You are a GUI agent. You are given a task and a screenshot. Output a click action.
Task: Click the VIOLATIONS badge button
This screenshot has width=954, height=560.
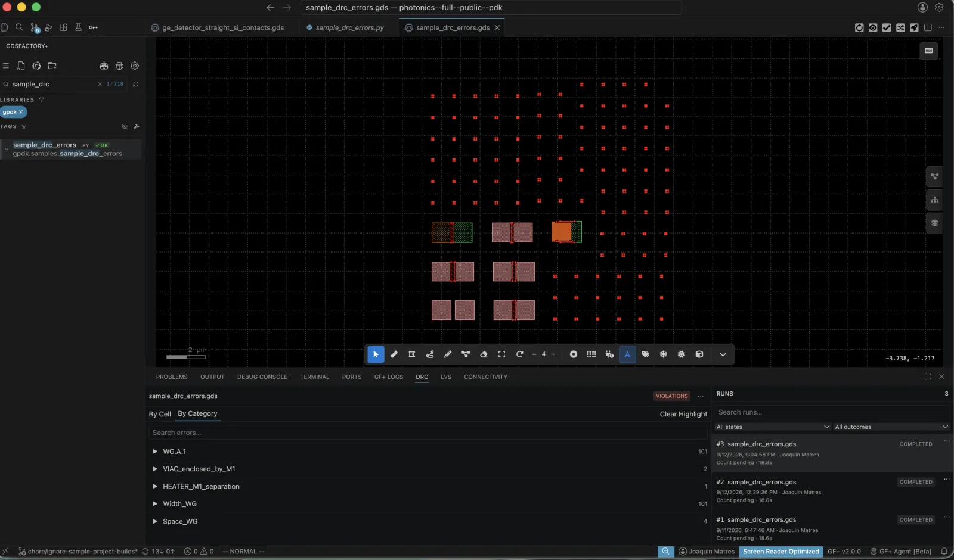[671, 396]
